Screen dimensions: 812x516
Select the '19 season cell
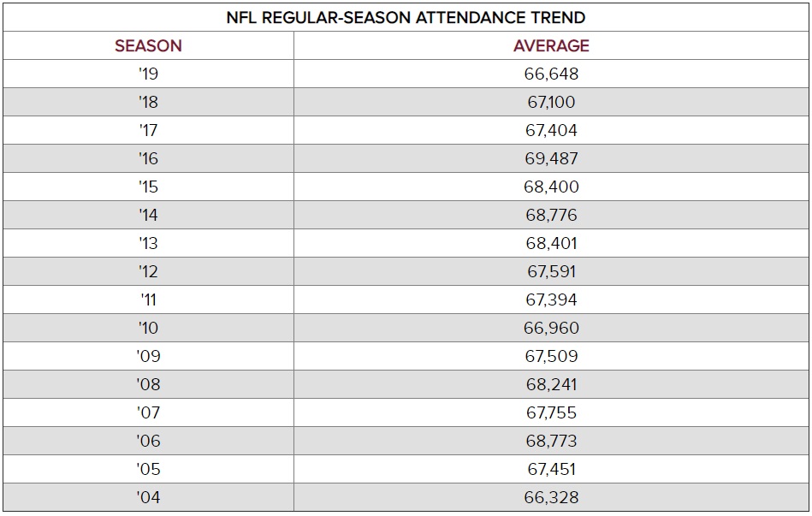[x=148, y=74]
